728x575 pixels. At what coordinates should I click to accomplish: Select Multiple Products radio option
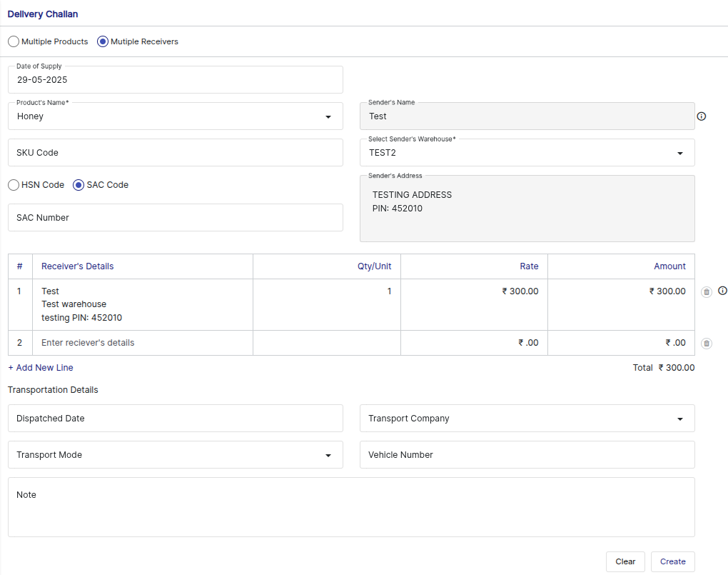(14, 41)
